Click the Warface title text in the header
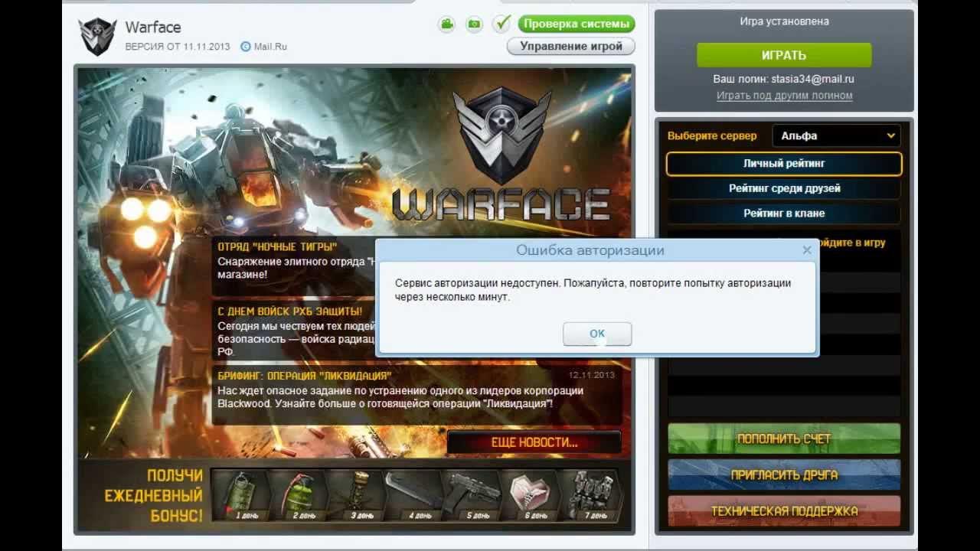Viewport: 980px width, 551px height. (x=153, y=27)
